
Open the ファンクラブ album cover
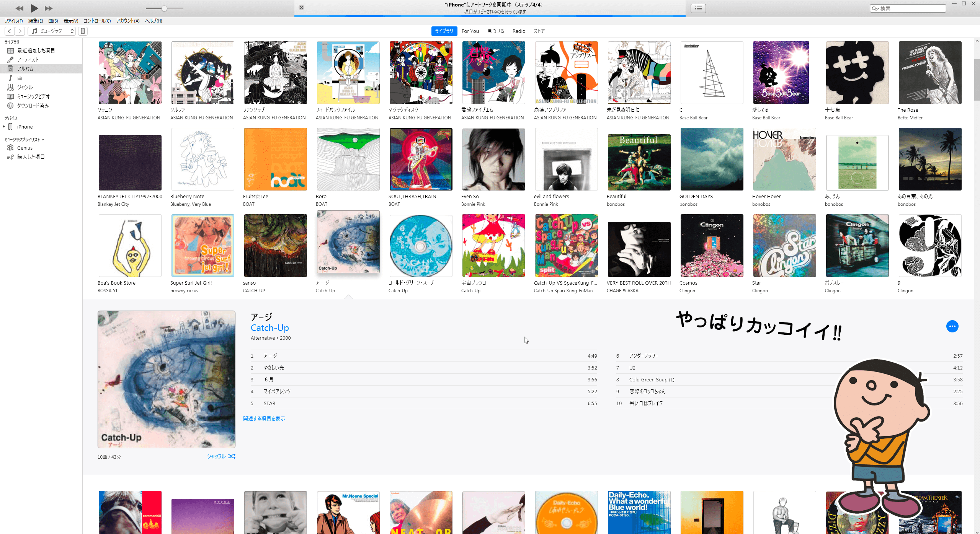(276, 73)
